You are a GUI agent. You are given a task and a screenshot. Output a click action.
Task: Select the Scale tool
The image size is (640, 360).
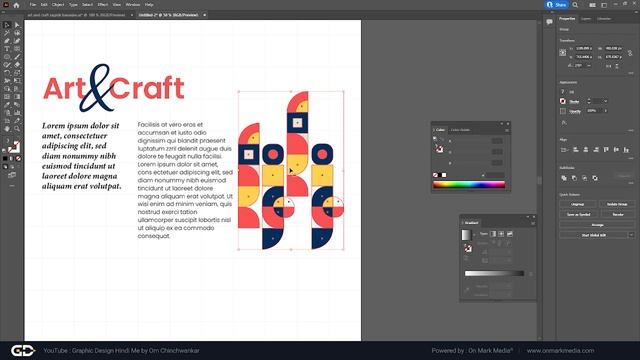(x=17, y=73)
